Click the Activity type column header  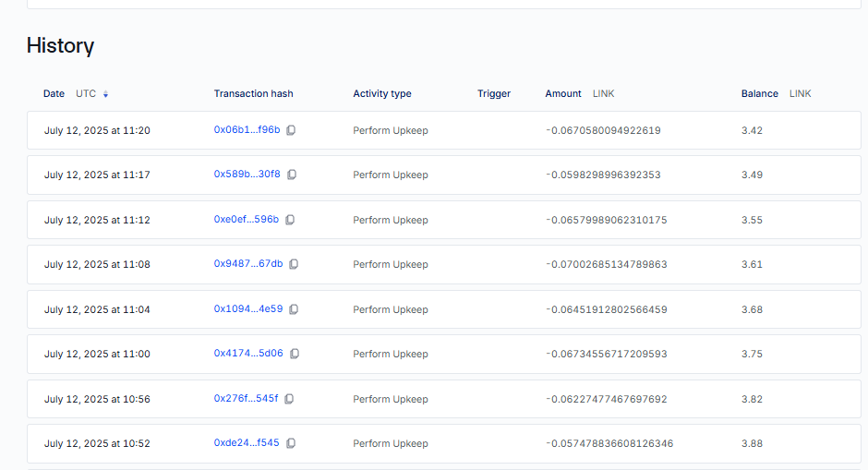tap(382, 93)
